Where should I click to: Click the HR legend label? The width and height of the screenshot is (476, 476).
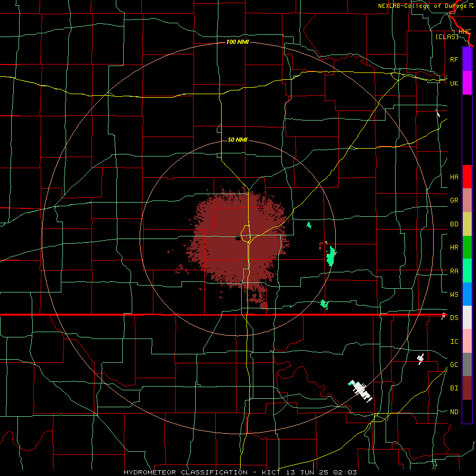[x=454, y=248]
